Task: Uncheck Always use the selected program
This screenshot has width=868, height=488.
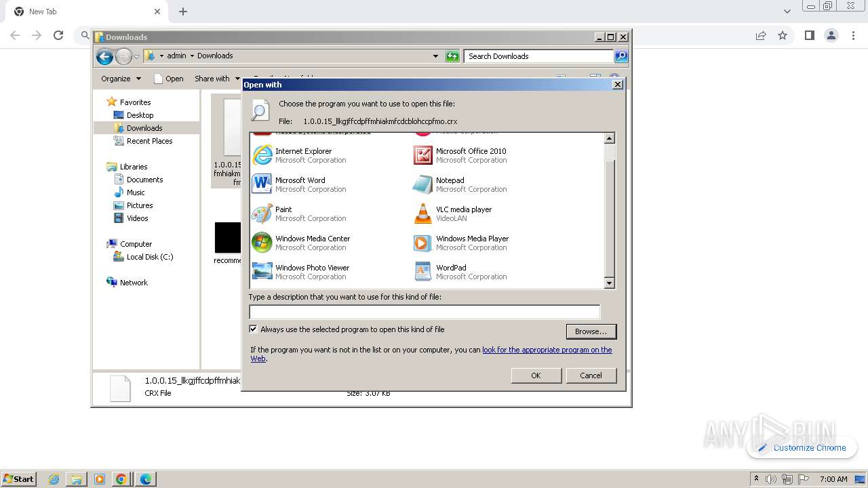Action: click(254, 329)
